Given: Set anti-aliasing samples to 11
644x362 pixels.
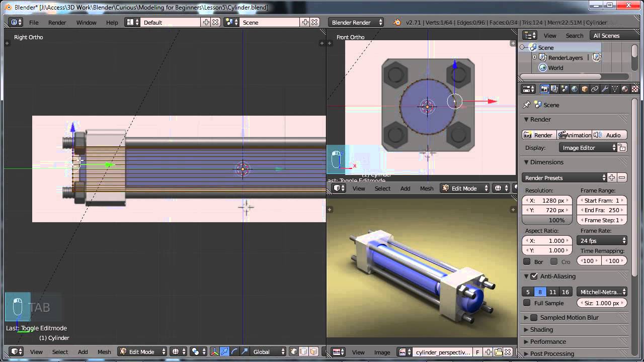Looking at the screenshot, I should pyautogui.click(x=553, y=292).
